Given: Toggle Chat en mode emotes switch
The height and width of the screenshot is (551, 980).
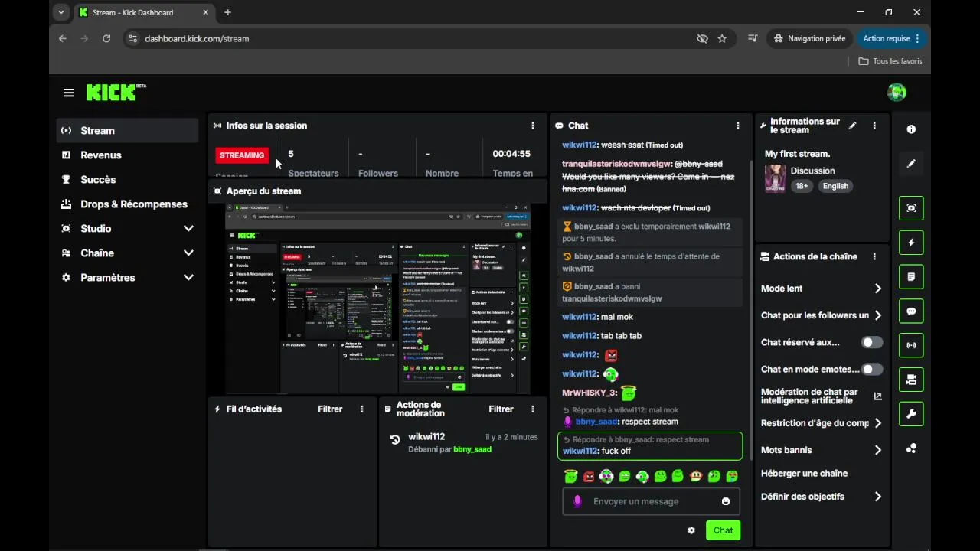Looking at the screenshot, I should click(872, 369).
